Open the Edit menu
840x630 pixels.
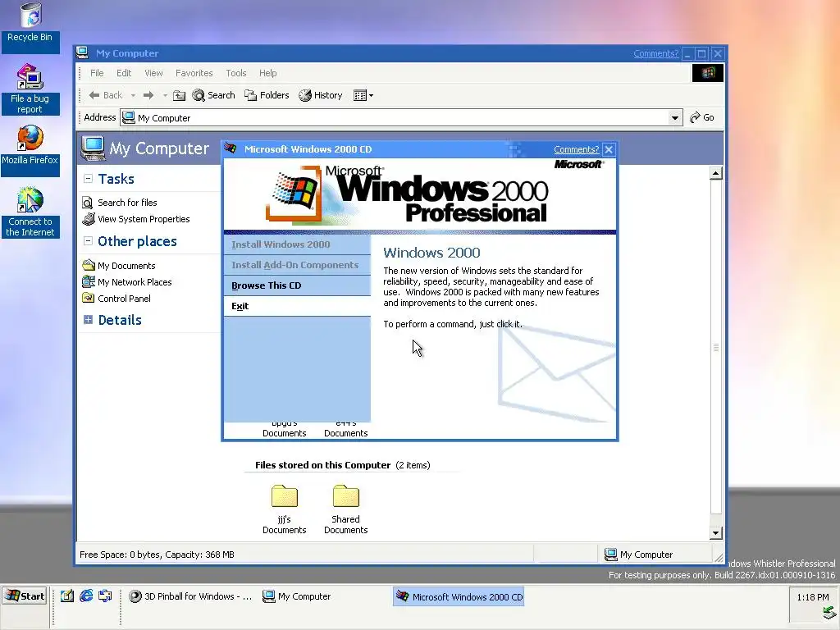pos(124,73)
